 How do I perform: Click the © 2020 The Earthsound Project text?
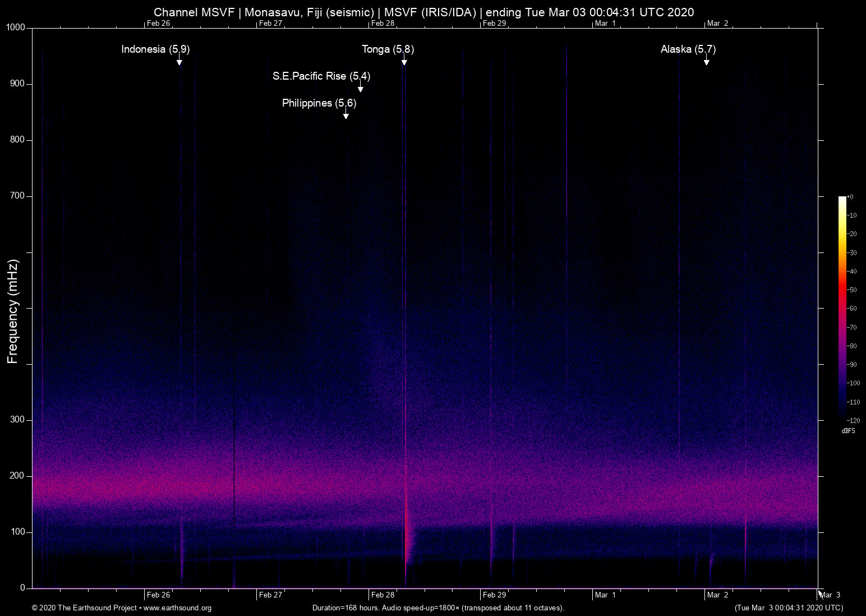tap(84, 608)
